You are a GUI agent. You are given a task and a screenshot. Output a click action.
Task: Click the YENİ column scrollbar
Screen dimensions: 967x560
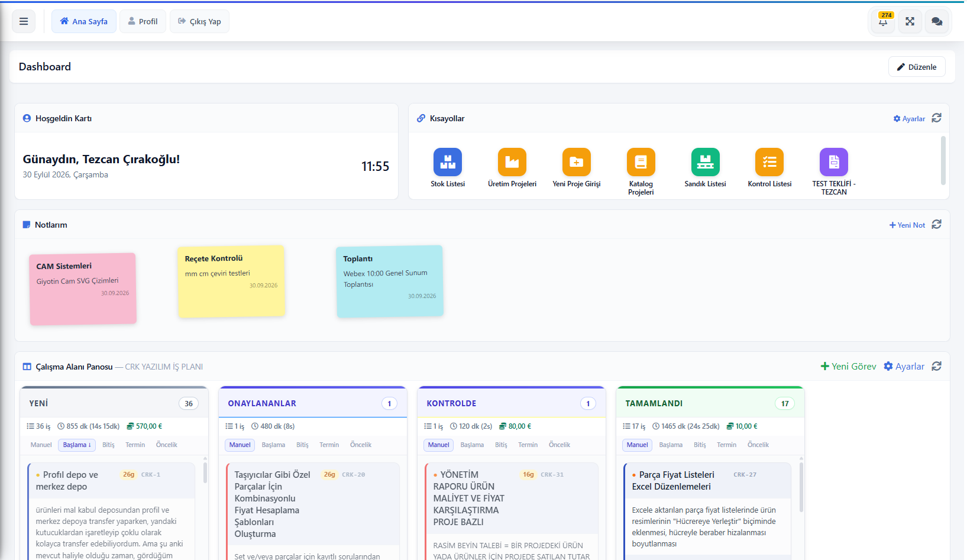click(205, 473)
